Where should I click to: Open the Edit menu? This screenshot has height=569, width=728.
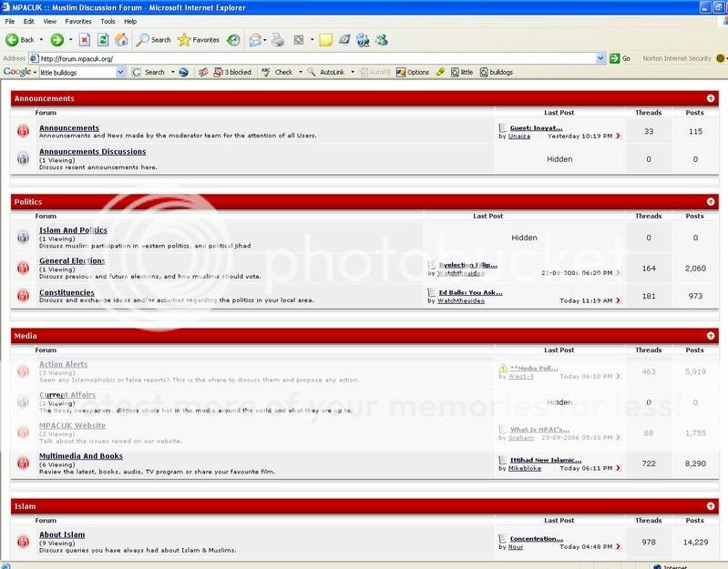coord(29,21)
